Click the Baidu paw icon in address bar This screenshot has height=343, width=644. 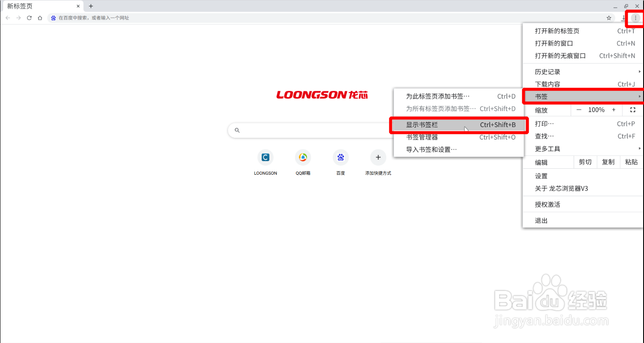[54, 18]
